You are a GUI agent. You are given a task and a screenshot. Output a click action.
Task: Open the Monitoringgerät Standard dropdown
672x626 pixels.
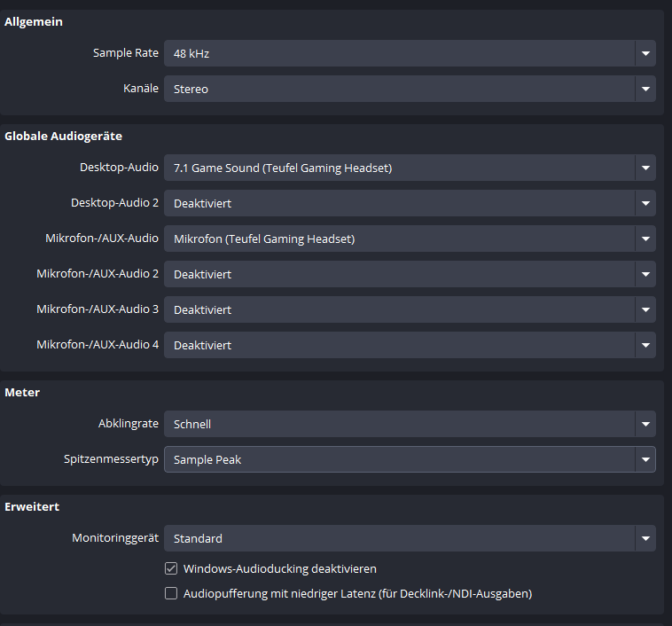399,538
